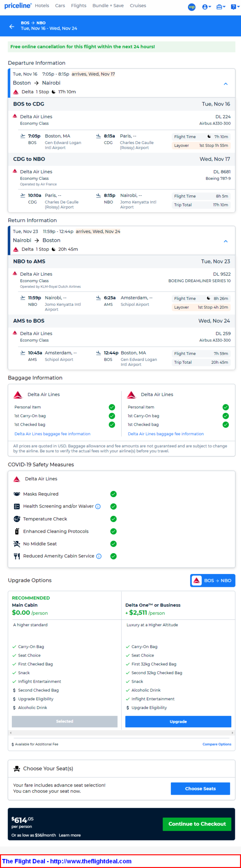Click landing icon beside 8:15a Paris
241x868 pixels.
tap(99, 136)
